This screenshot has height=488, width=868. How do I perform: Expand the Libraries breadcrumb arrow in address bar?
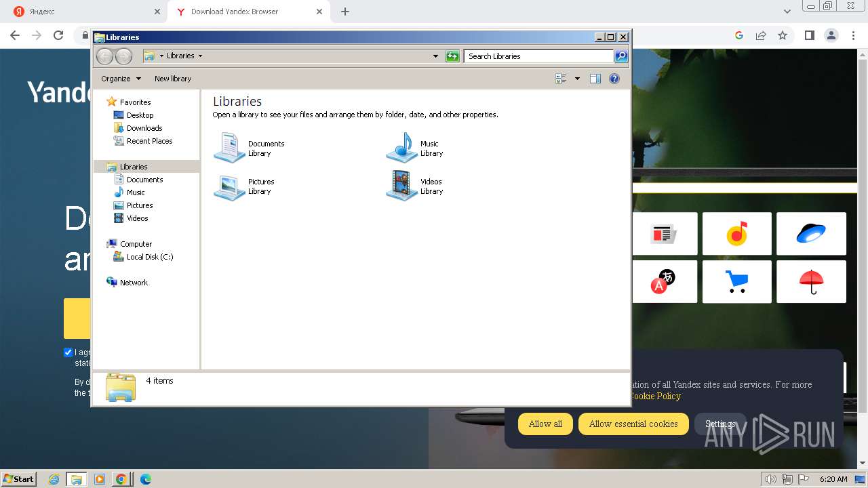pyautogui.click(x=200, y=56)
